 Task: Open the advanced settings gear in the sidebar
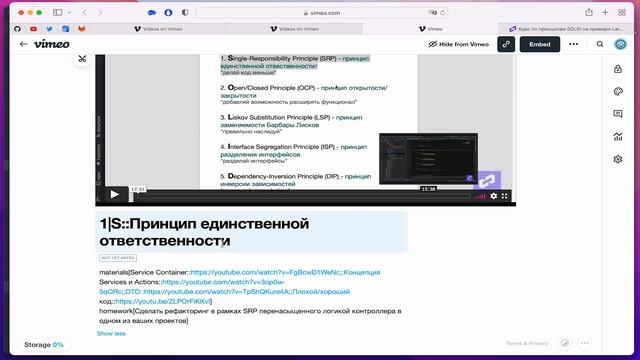pyautogui.click(x=618, y=159)
